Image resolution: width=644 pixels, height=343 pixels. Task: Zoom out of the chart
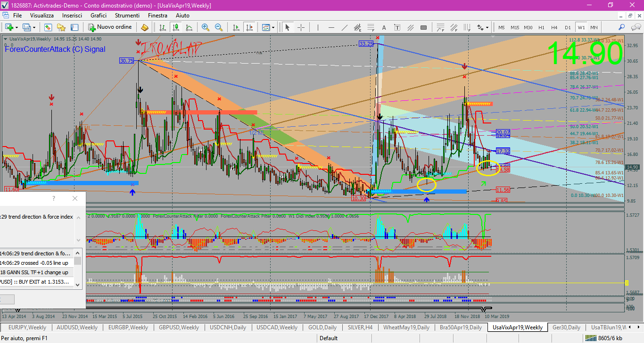tap(218, 27)
